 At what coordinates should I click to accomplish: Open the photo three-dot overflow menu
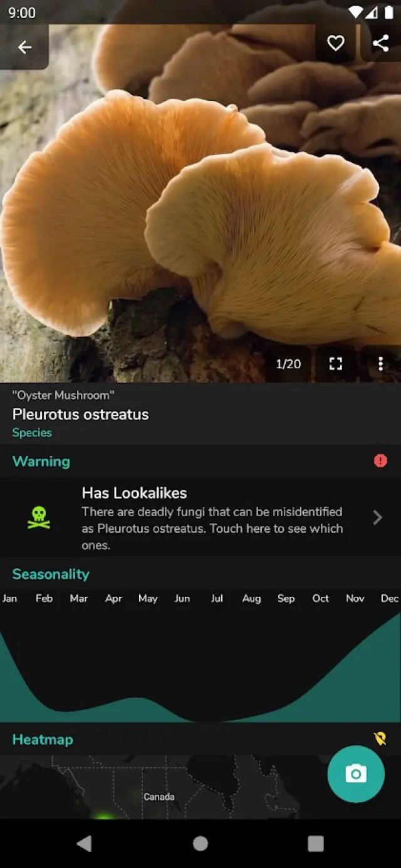click(380, 364)
